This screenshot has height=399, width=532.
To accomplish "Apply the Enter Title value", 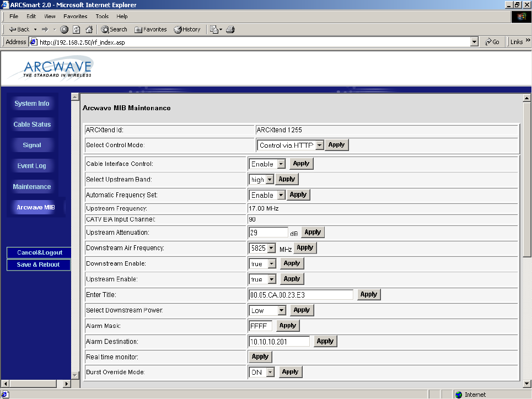I will point(369,294).
